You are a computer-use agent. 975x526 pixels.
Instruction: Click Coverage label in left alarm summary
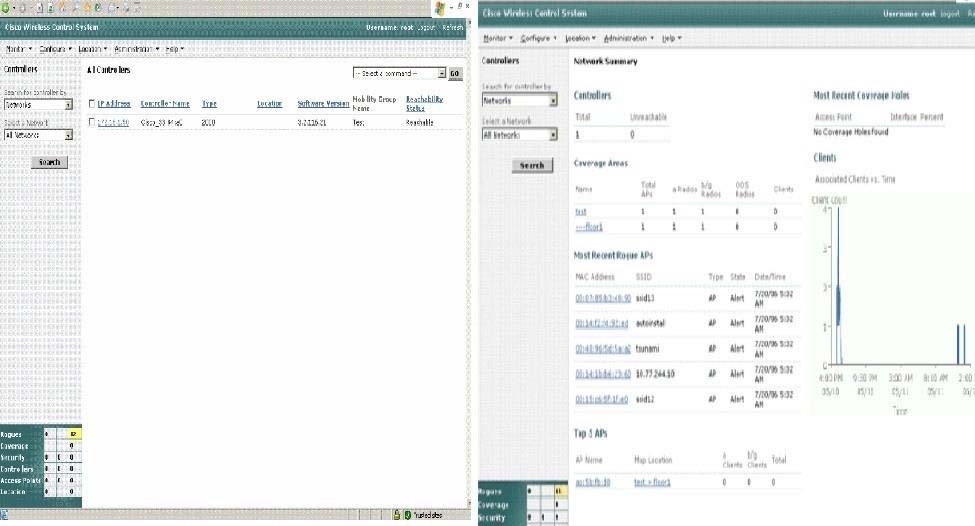(x=14, y=446)
